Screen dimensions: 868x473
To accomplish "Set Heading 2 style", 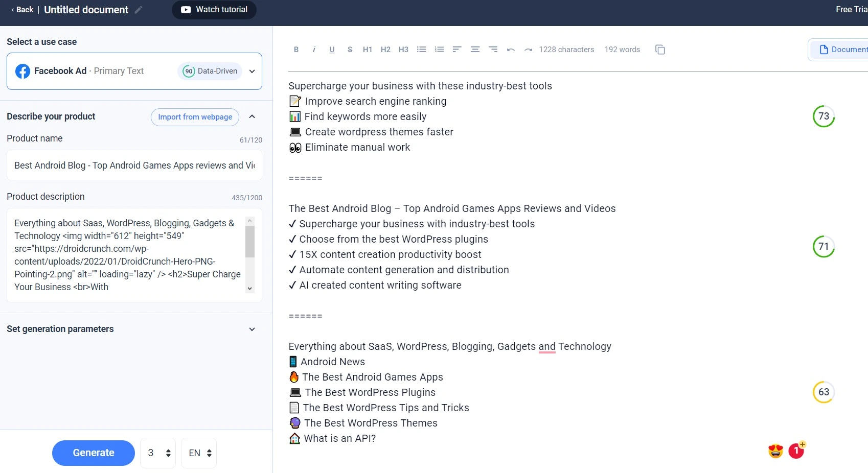I will (385, 50).
